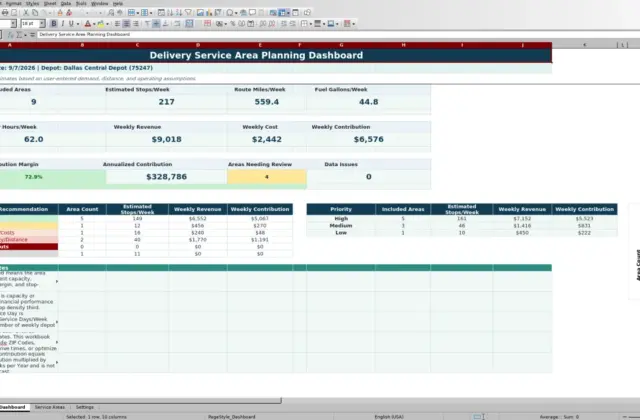Run the spelling check icon
Viewport: 640px width, 420px height.
pyautogui.click(x=120, y=13)
